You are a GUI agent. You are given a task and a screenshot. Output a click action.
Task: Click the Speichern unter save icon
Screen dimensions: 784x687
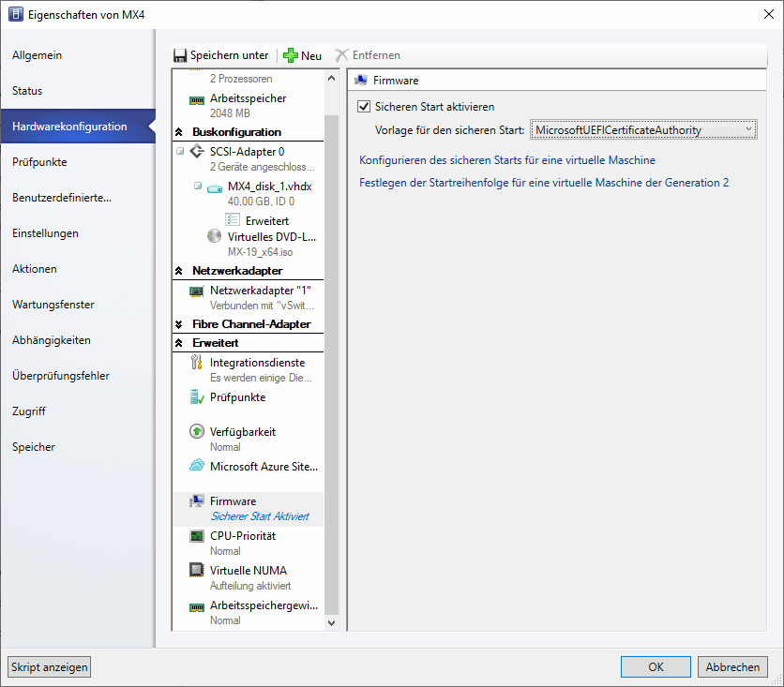[179, 55]
